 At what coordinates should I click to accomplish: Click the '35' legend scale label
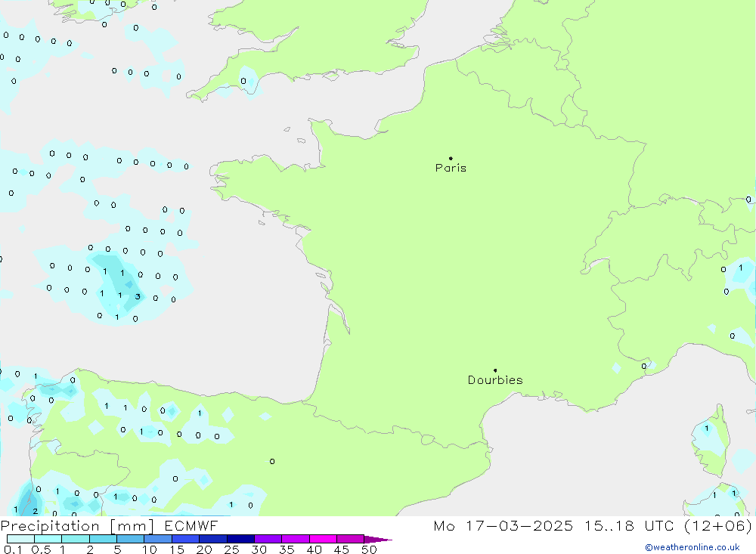coord(287,549)
